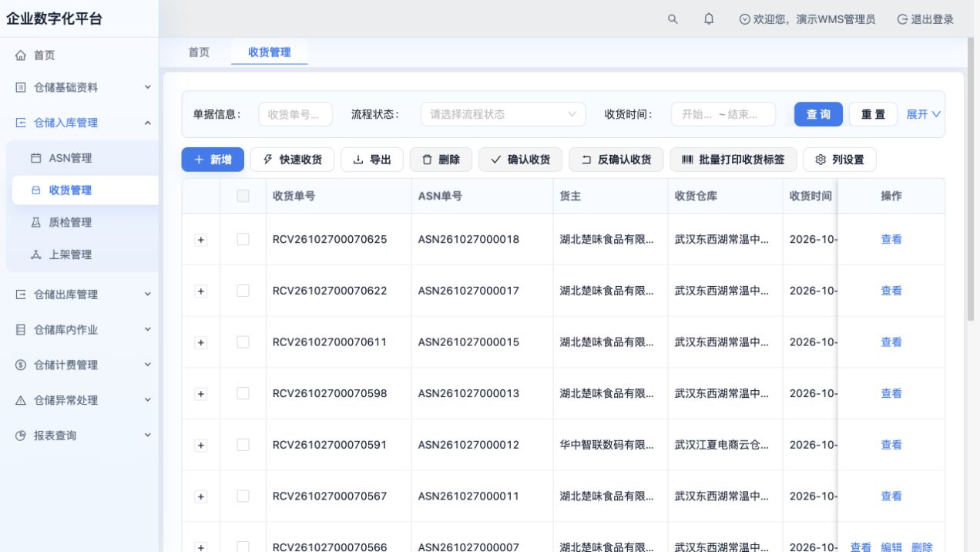Screen dimensions: 980x552
Task: Click the 新增 button
Action: (x=213, y=160)
